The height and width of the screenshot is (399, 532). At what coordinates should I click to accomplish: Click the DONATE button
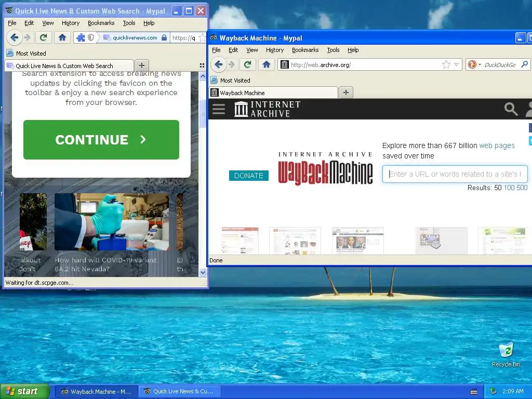(x=249, y=176)
